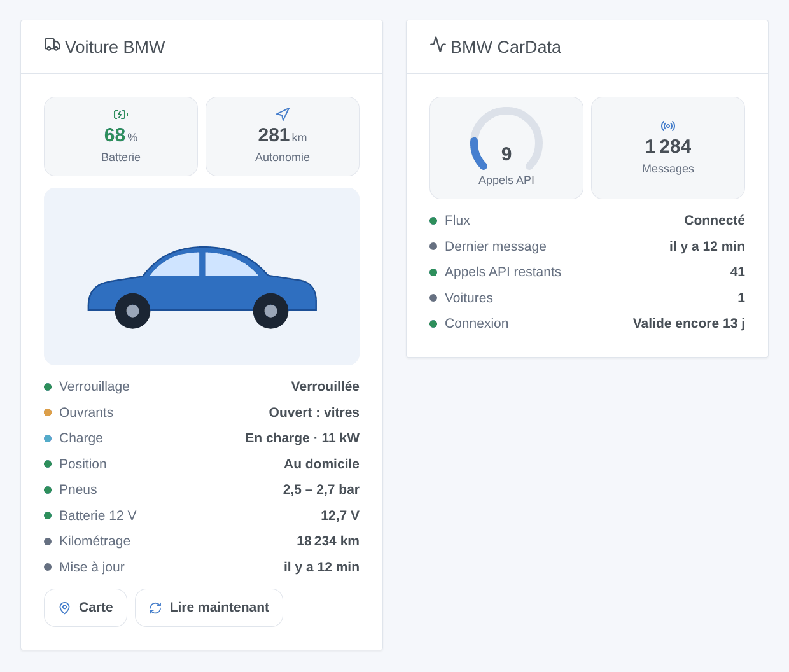Click the broadcast signal icon above Messages
The height and width of the screenshot is (672, 789).
pos(668,126)
